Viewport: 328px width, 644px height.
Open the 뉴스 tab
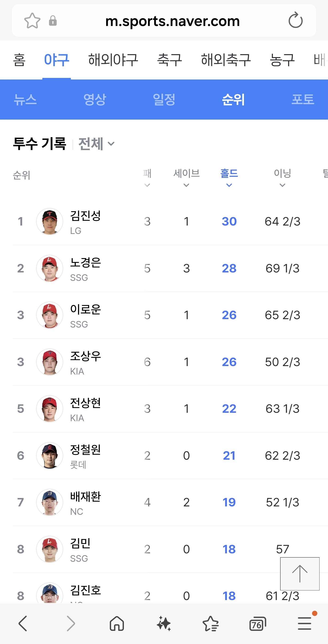(25, 100)
